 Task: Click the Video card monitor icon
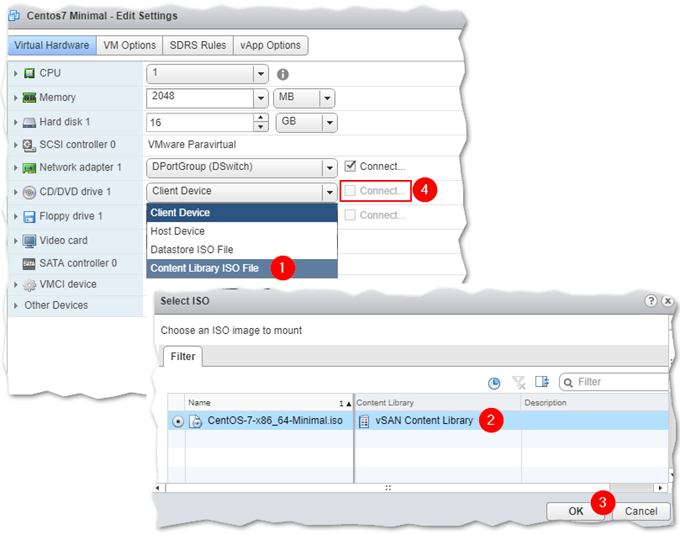pos(29,241)
